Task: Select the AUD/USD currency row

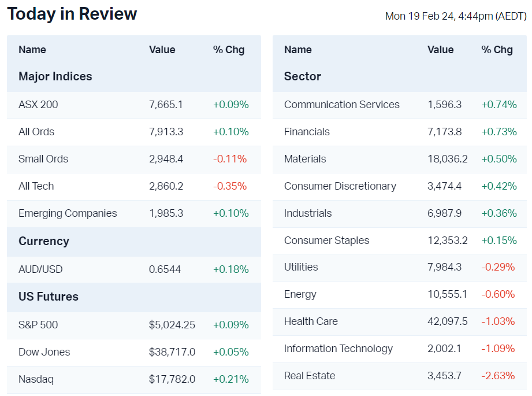Action: (40, 269)
